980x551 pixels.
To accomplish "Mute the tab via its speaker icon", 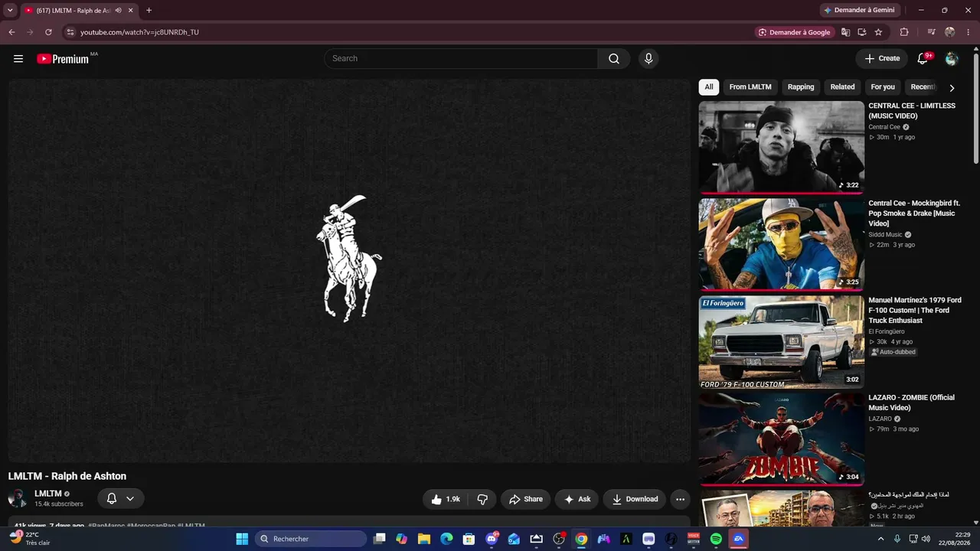I will (118, 11).
